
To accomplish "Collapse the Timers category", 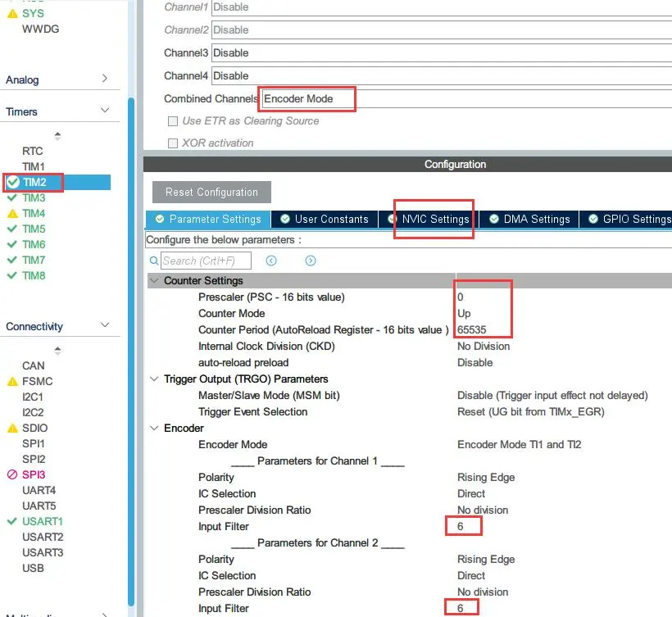I will click(x=105, y=111).
